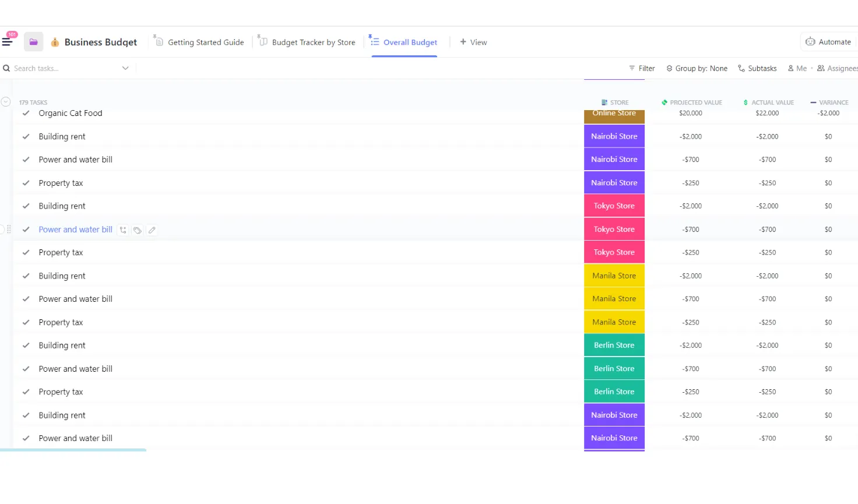The height and width of the screenshot is (504, 858).
Task: Click the drag handle on the highlighted Tokyo row
Action: [9, 230]
